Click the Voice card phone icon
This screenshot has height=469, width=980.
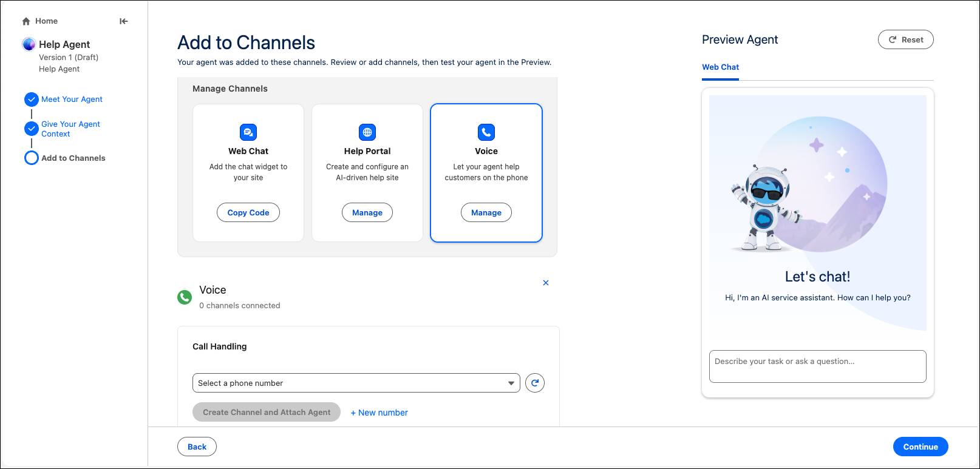pyautogui.click(x=486, y=132)
